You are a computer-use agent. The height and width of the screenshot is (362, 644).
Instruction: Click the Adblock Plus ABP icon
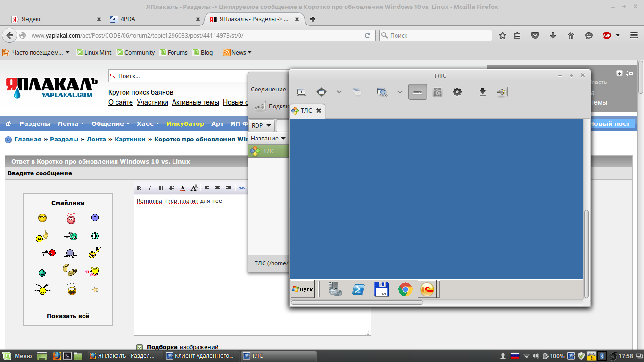[607, 35]
